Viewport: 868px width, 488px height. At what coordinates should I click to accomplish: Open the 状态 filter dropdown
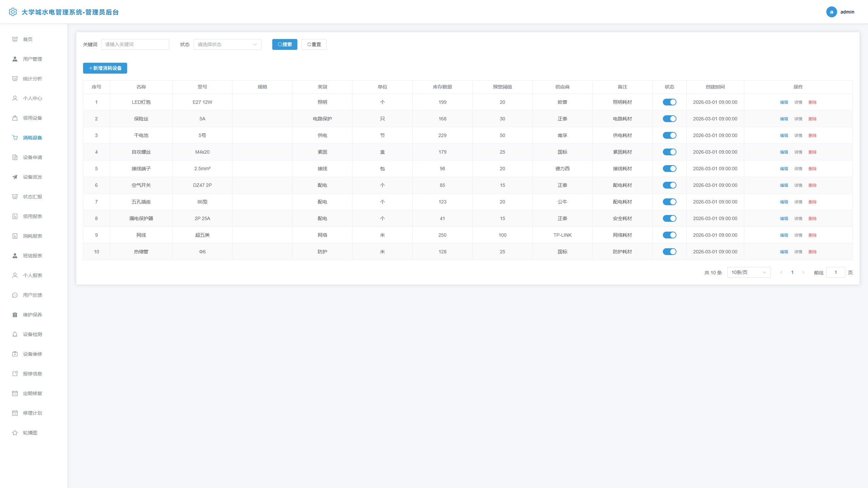pyautogui.click(x=227, y=44)
